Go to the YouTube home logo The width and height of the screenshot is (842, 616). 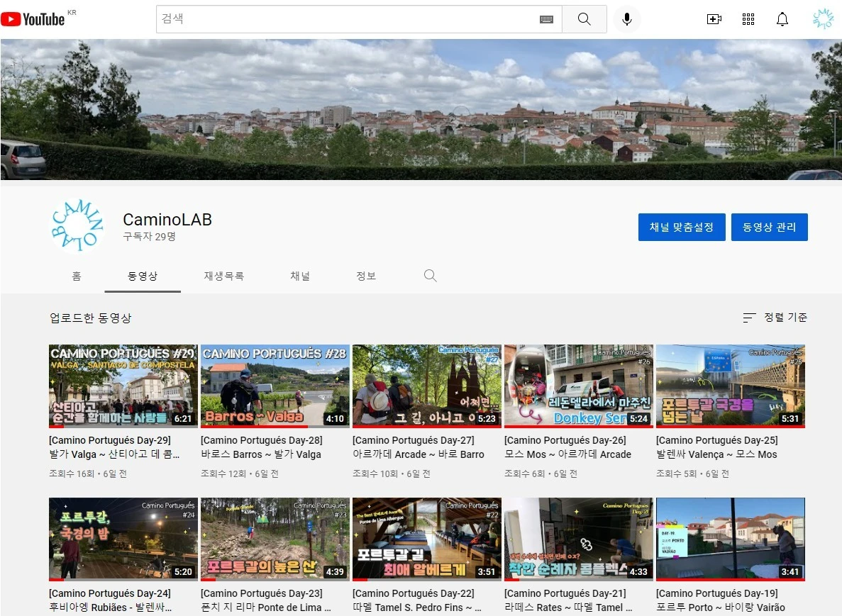(x=33, y=19)
